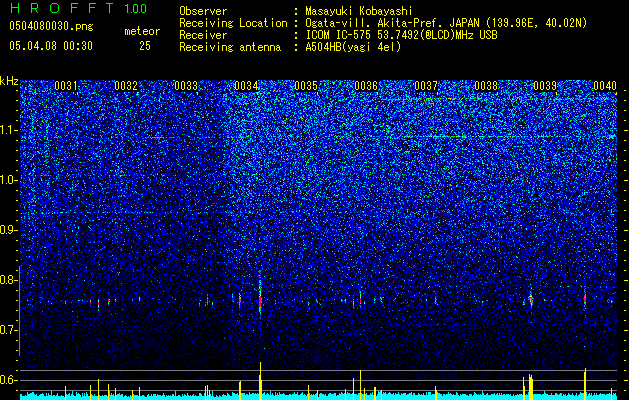
Task: Click the "Receiving Location" label
Action: click(233, 23)
